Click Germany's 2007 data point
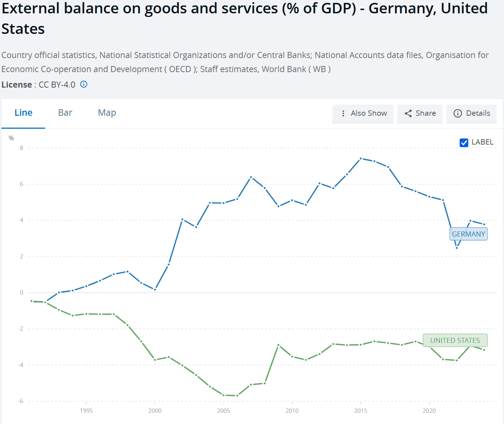 coord(251,177)
